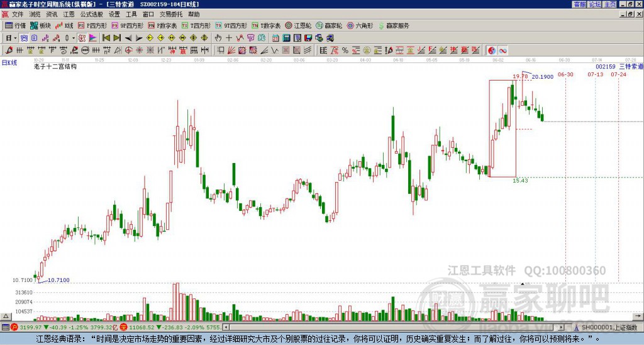
Task: Open the P四方形 tool
Action: point(92,25)
